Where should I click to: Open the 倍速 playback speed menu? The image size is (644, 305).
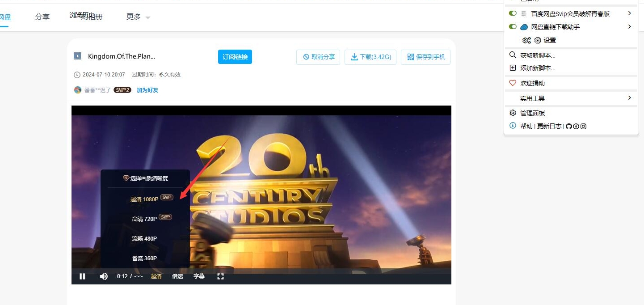tap(177, 276)
